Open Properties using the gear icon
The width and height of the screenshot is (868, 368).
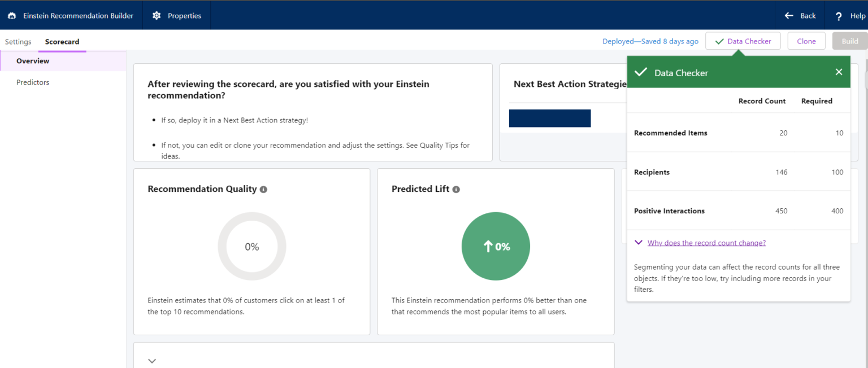pyautogui.click(x=157, y=15)
